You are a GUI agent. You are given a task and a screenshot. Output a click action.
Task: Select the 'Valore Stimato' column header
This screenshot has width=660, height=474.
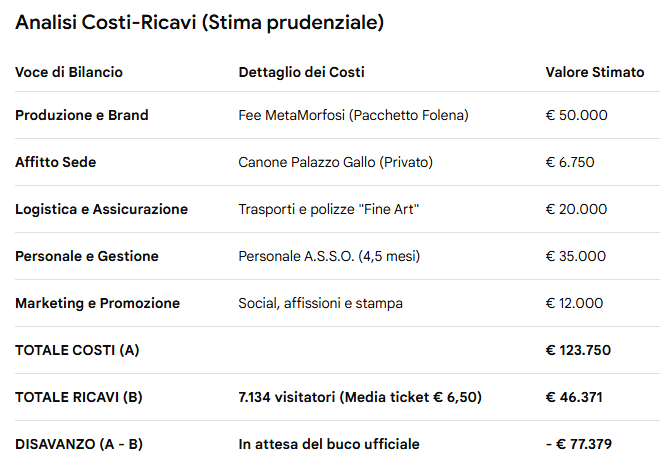coord(595,72)
